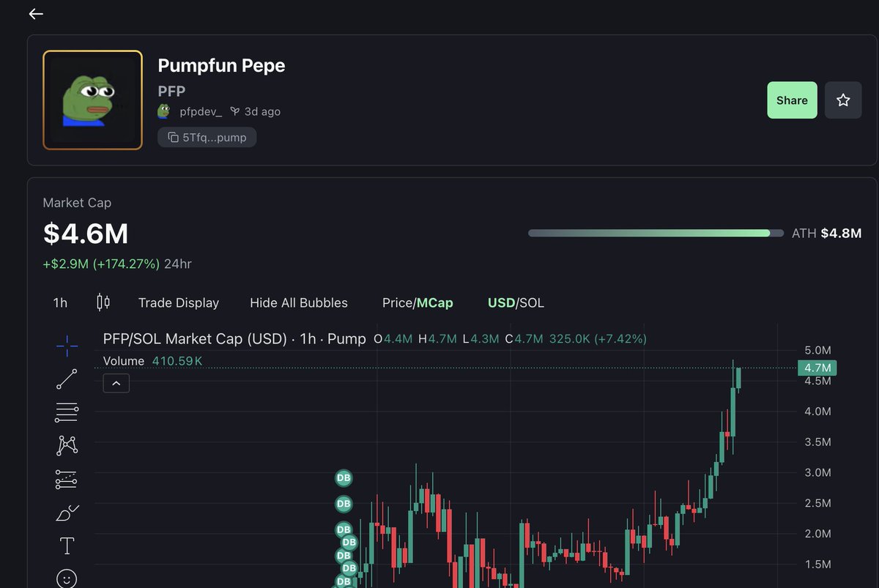
Task: Select SOL denomination
Action: point(532,302)
